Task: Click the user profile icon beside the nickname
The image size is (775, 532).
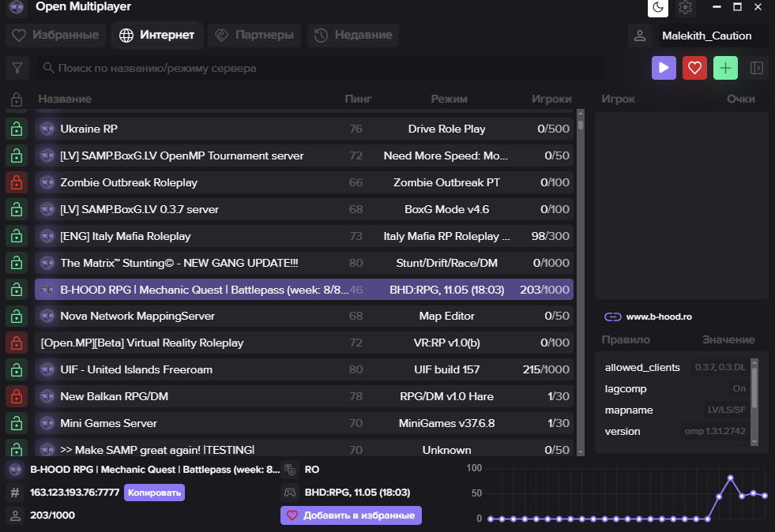Action: coord(640,36)
